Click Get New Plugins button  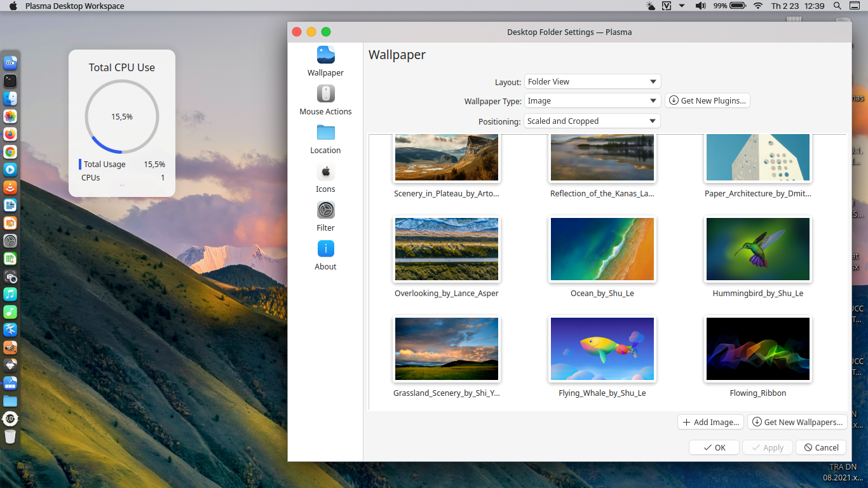pos(707,100)
